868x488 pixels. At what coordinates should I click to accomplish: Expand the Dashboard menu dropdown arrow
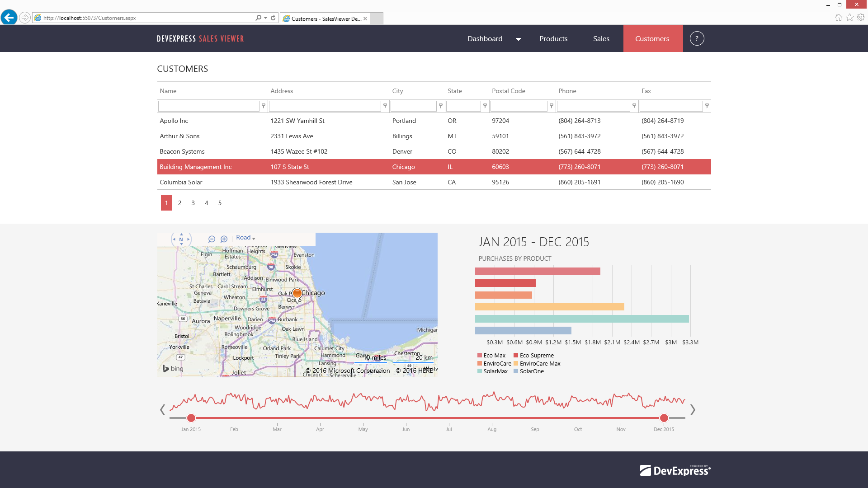(519, 39)
